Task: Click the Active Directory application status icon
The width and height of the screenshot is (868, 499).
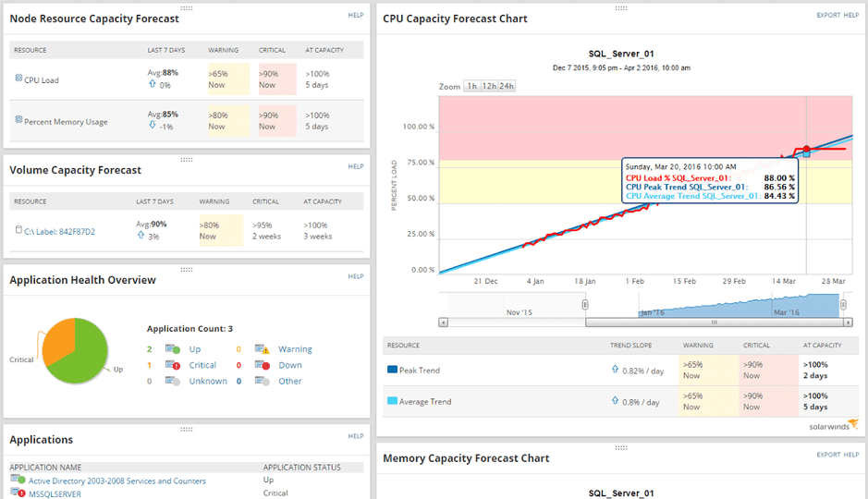Action: click(18, 481)
